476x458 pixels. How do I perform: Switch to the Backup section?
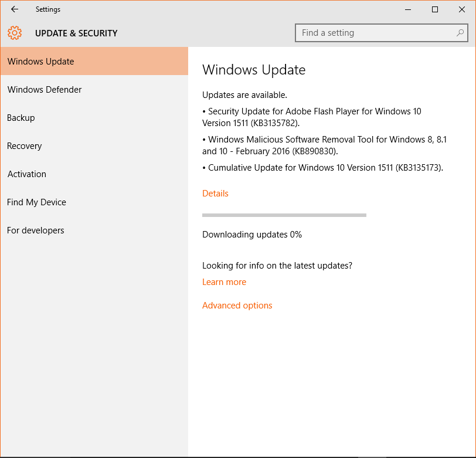(94, 118)
